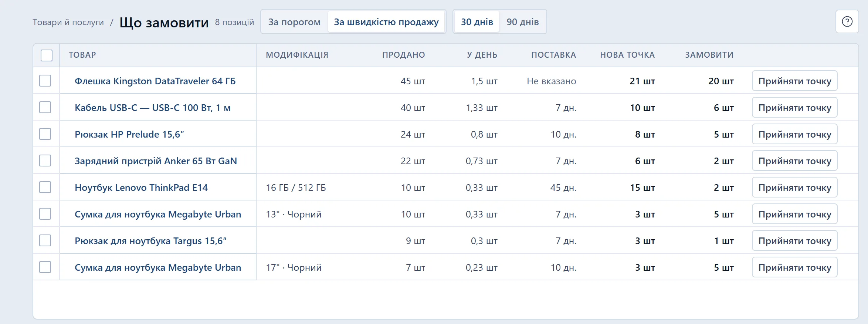Viewport: 868px width, 324px height.
Task: Click the 16 ГБ / 512 ГБ modification
Action: (x=296, y=188)
